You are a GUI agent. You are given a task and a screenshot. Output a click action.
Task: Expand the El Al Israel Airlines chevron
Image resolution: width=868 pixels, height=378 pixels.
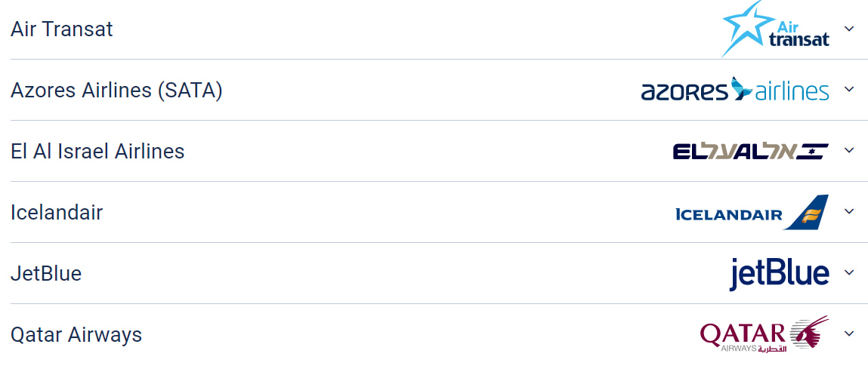tap(849, 151)
